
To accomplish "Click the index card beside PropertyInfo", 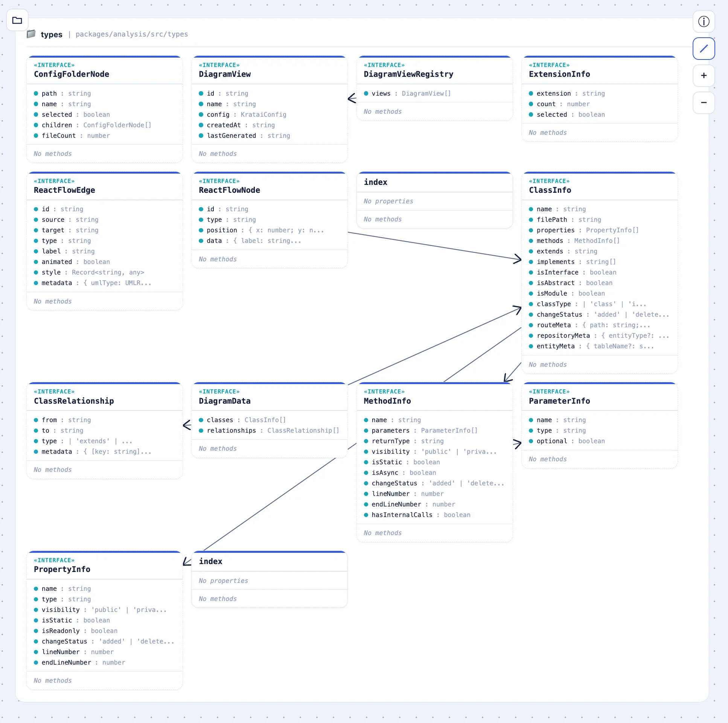I will (270, 580).
